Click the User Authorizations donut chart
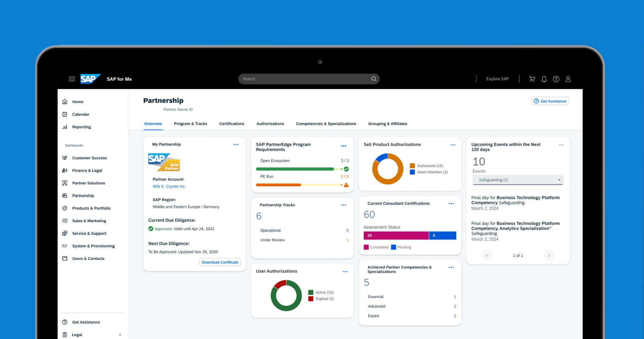 (286, 296)
